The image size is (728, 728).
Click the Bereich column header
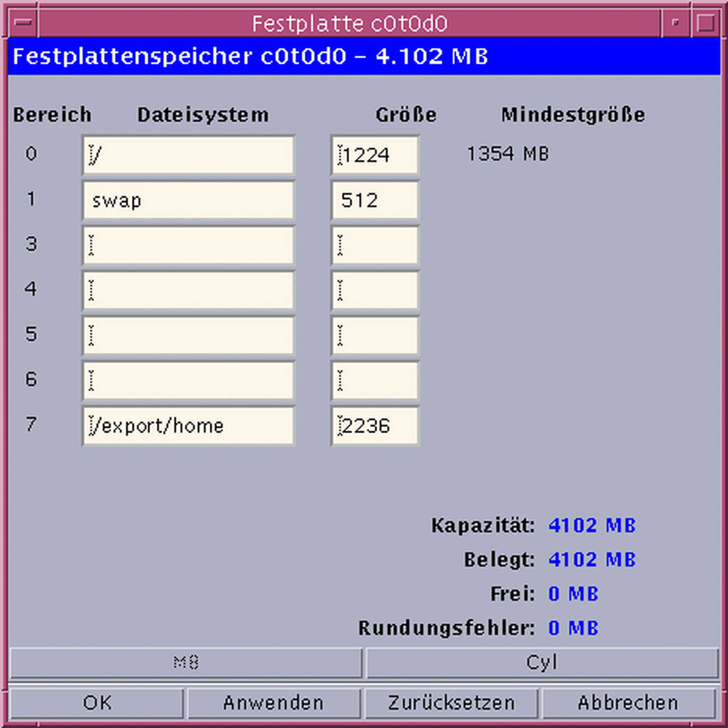(x=52, y=115)
